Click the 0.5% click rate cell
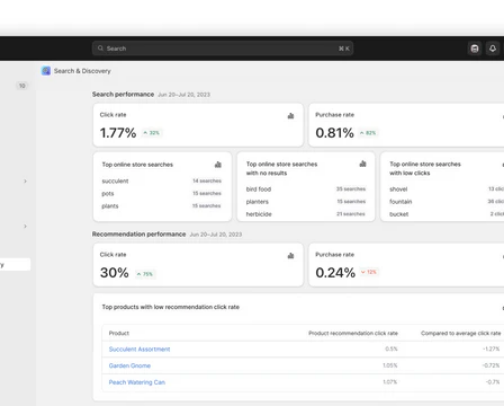The image size is (504, 406). click(x=391, y=349)
